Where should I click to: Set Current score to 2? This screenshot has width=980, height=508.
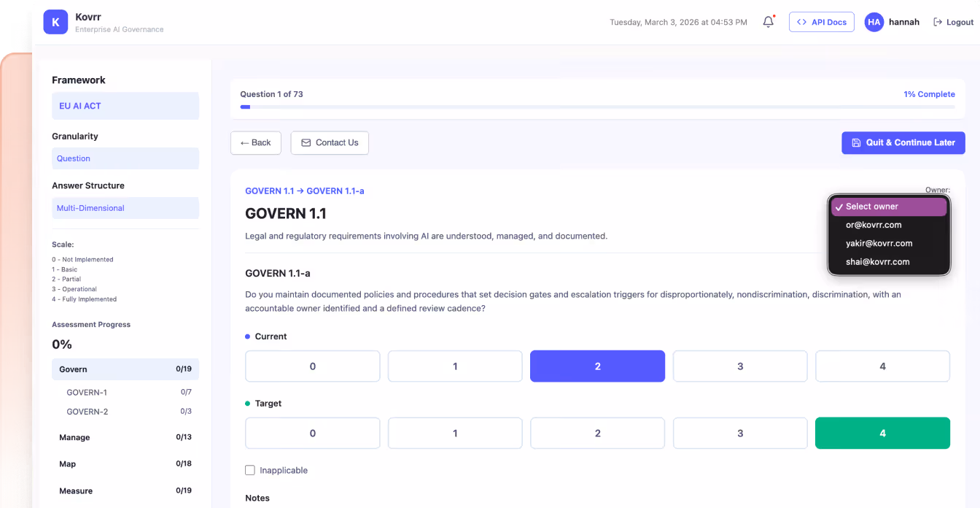tap(597, 366)
